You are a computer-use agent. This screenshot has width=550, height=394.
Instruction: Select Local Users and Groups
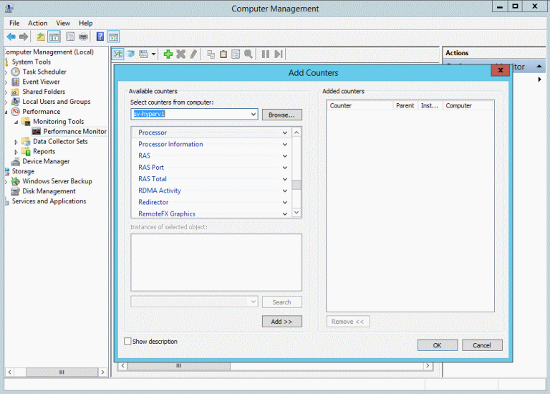tap(56, 102)
